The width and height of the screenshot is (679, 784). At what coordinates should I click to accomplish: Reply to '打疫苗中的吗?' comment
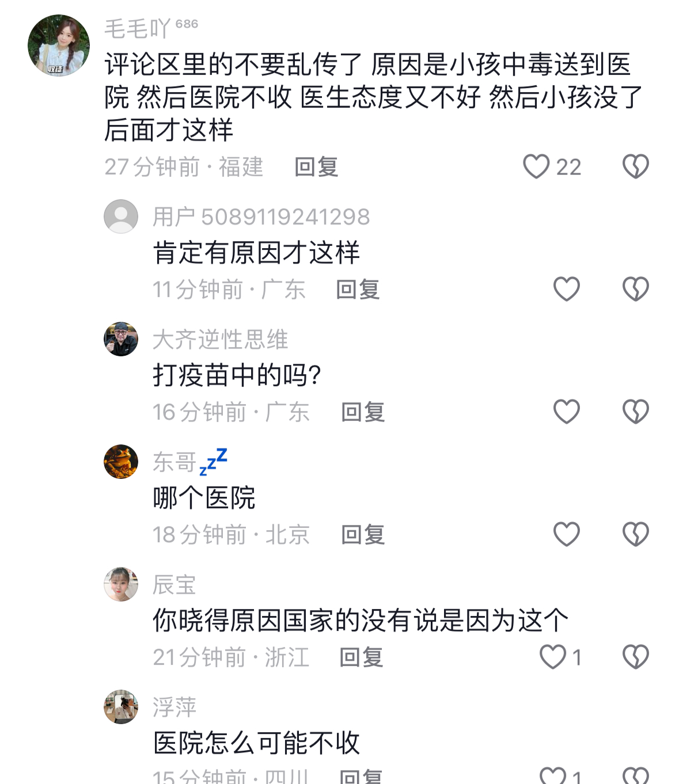tap(363, 412)
